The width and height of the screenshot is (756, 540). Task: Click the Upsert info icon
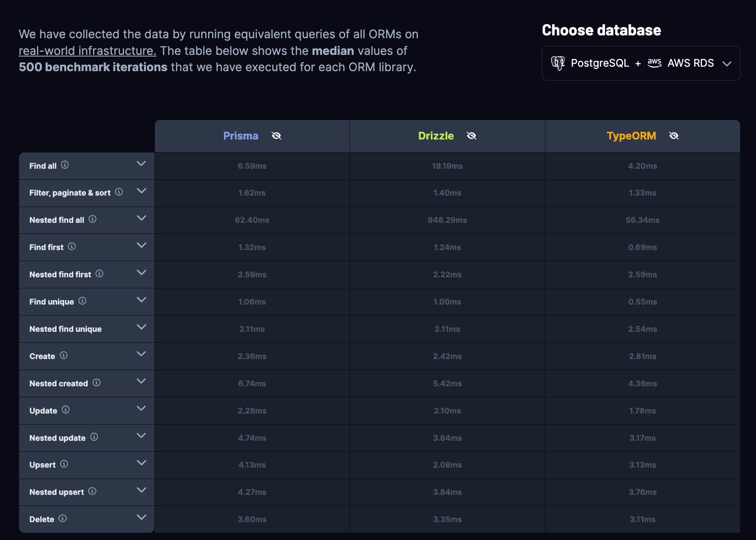(64, 464)
